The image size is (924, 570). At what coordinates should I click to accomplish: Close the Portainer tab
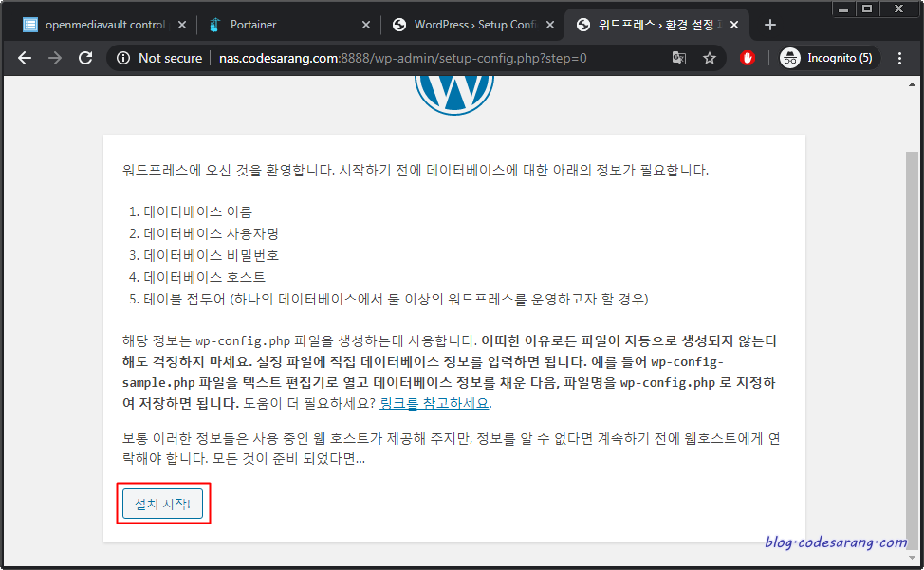point(366,25)
